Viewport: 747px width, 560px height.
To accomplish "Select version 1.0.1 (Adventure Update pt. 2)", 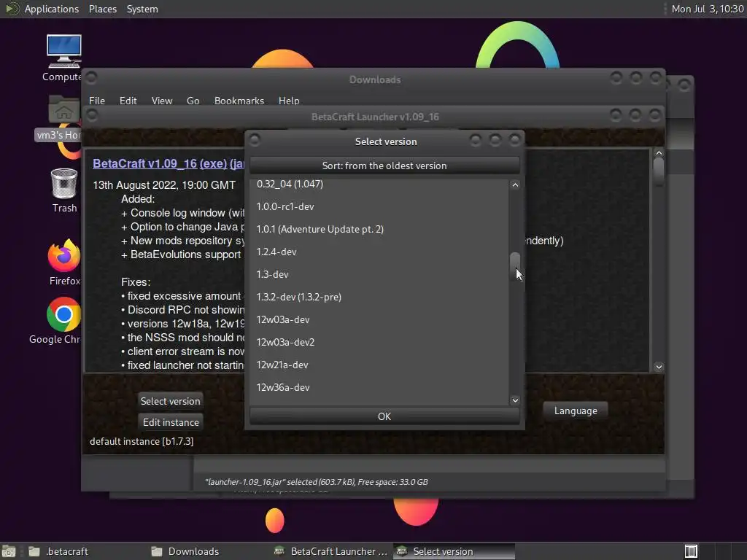I will click(379, 229).
